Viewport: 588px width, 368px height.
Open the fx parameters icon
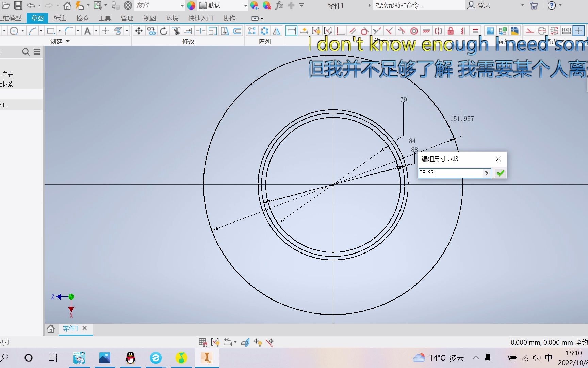point(279,5)
